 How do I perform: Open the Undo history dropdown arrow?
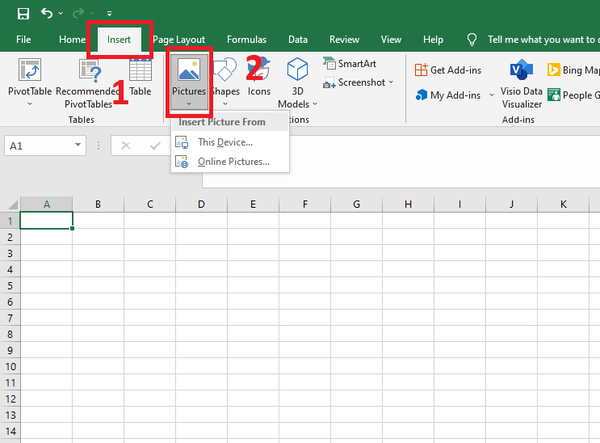click(61, 13)
